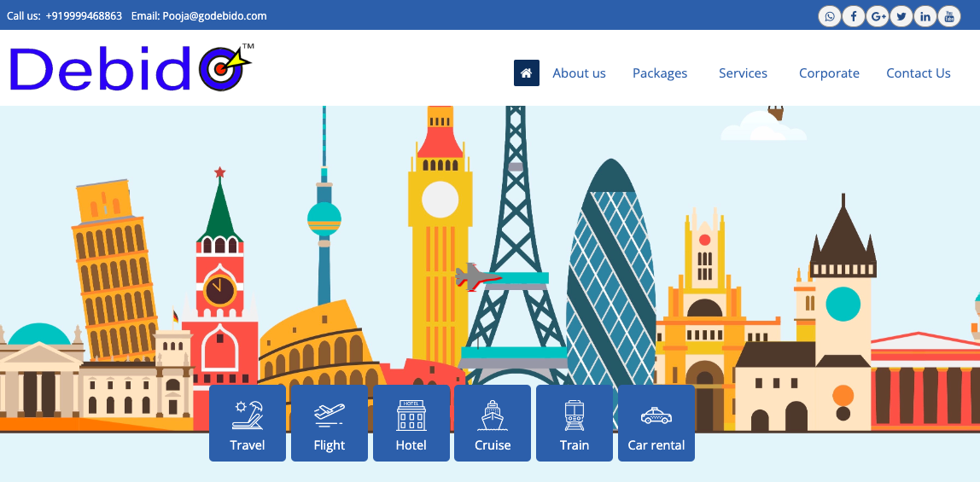This screenshot has height=482, width=980.
Task: Select the Car rental tile
Action: (656, 423)
